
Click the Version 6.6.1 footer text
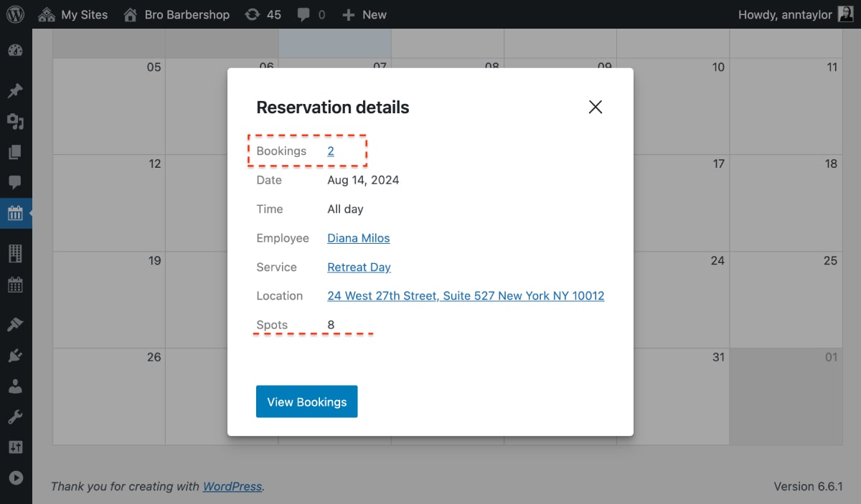click(808, 486)
